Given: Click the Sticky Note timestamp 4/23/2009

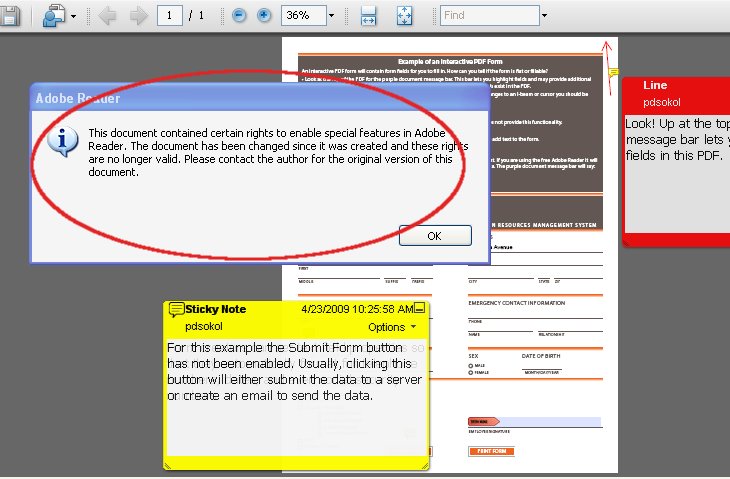Looking at the screenshot, I should point(357,309).
